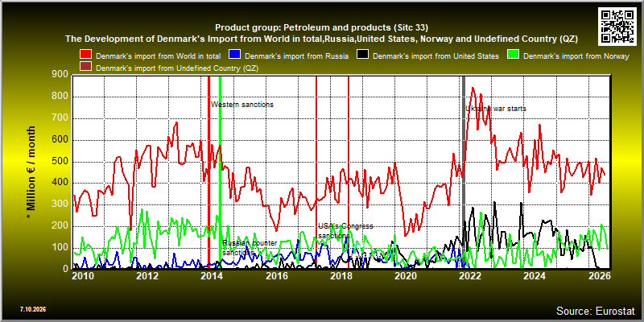644x322 pixels.
Task: Click the 2016 x-axis label
Action: coord(276,275)
